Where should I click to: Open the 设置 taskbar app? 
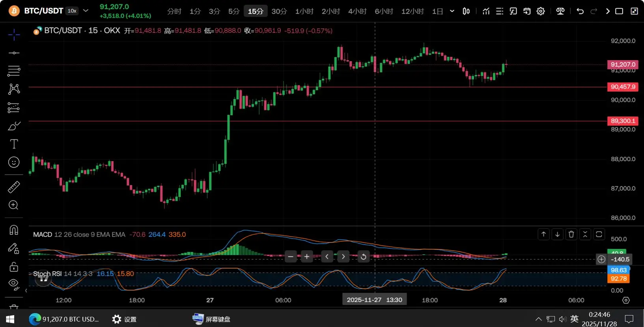(124, 319)
